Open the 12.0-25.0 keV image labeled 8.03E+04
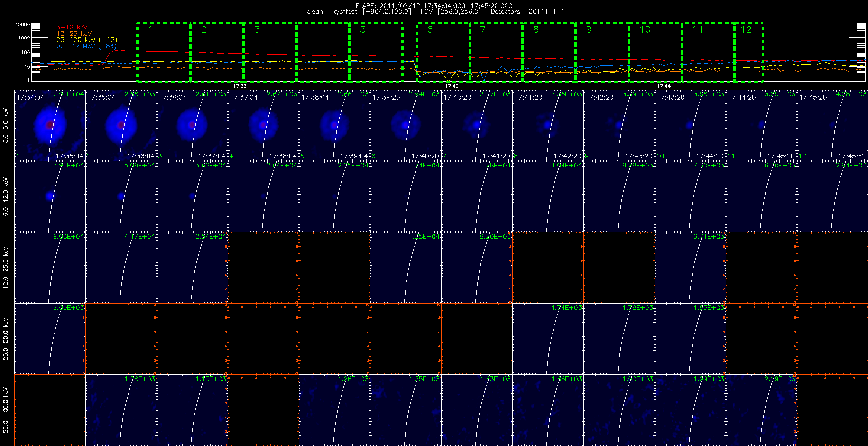The height and width of the screenshot is (446, 868). coord(50,268)
